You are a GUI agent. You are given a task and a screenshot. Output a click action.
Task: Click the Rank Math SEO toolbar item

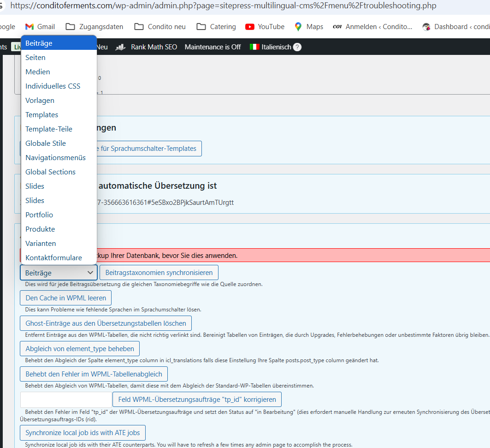[x=146, y=47]
